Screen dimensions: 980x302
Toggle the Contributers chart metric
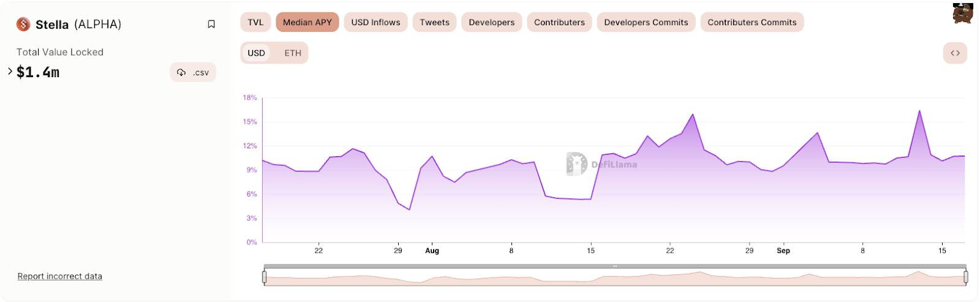559,22
